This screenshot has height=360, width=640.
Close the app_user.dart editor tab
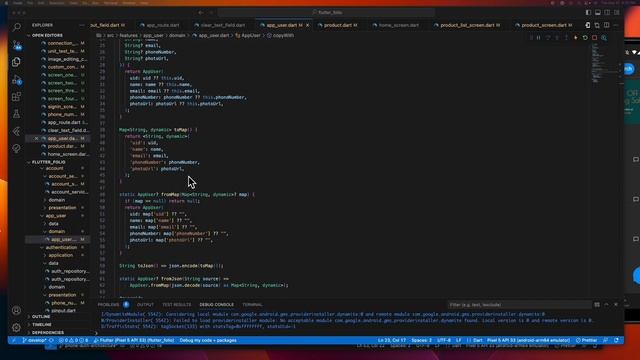[307, 25]
